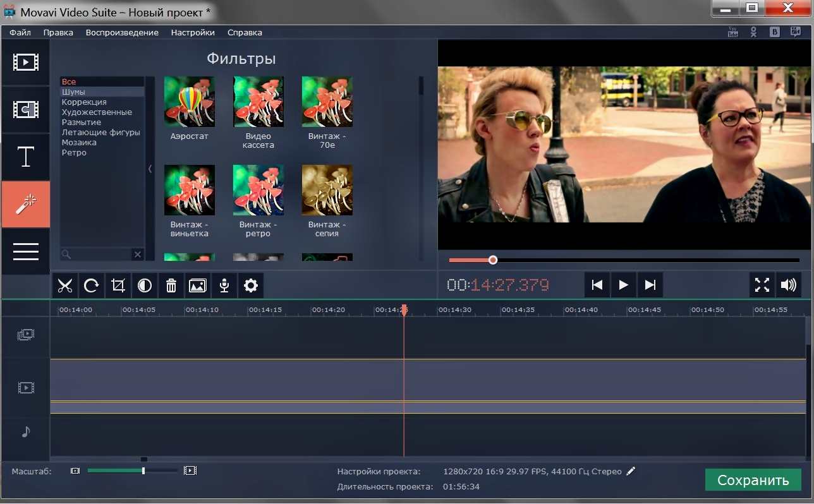
Task: Click the video track icon
Action: tap(26, 388)
